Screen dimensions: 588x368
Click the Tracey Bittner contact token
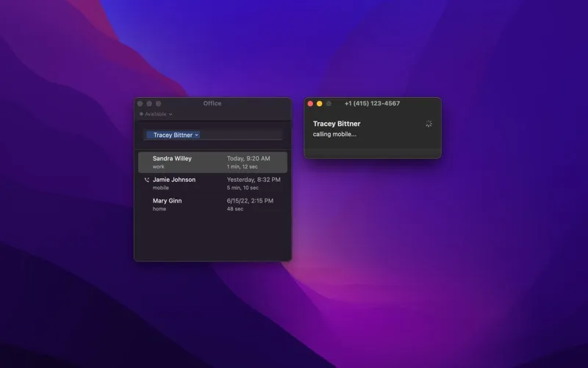click(173, 135)
